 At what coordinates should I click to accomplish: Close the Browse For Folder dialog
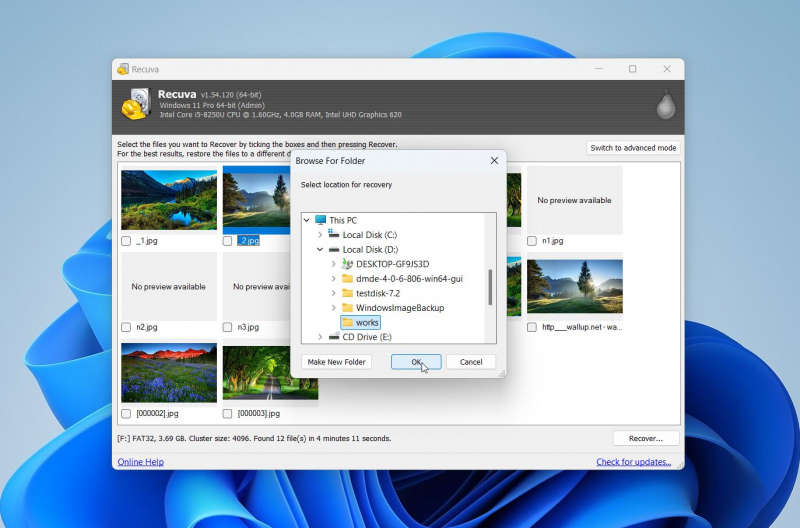pyautogui.click(x=494, y=161)
